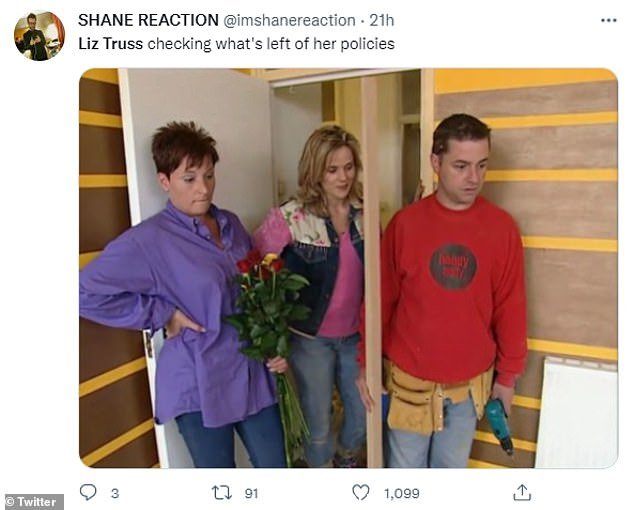Click the reply speech bubble icon
This screenshot has width=634, height=510.
tap(88, 492)
